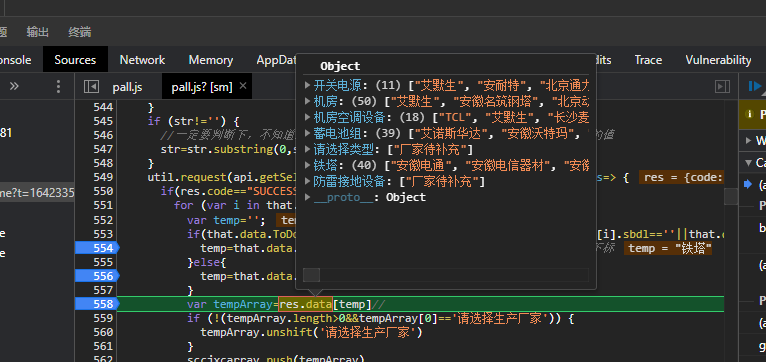Remove breakpoint on line 554
The width and height of the screenshot is (766, 362).
(96, 248)
